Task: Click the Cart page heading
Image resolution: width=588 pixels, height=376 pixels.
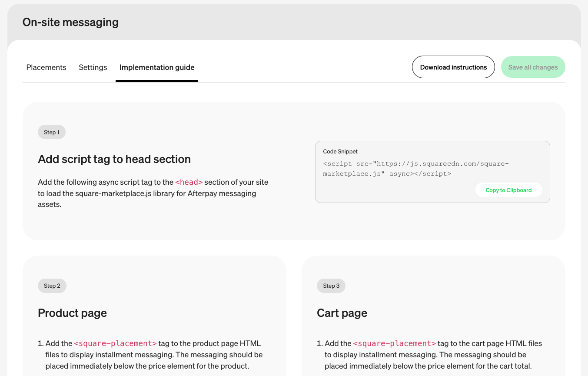Action: coord(342,313)
